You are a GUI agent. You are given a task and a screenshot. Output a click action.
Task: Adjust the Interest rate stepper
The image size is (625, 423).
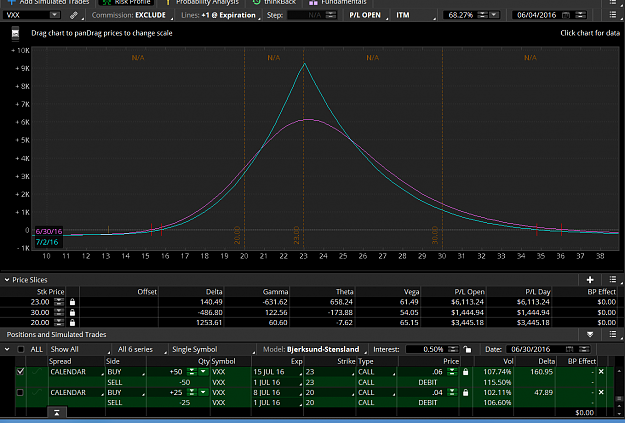tap(453, 349)
